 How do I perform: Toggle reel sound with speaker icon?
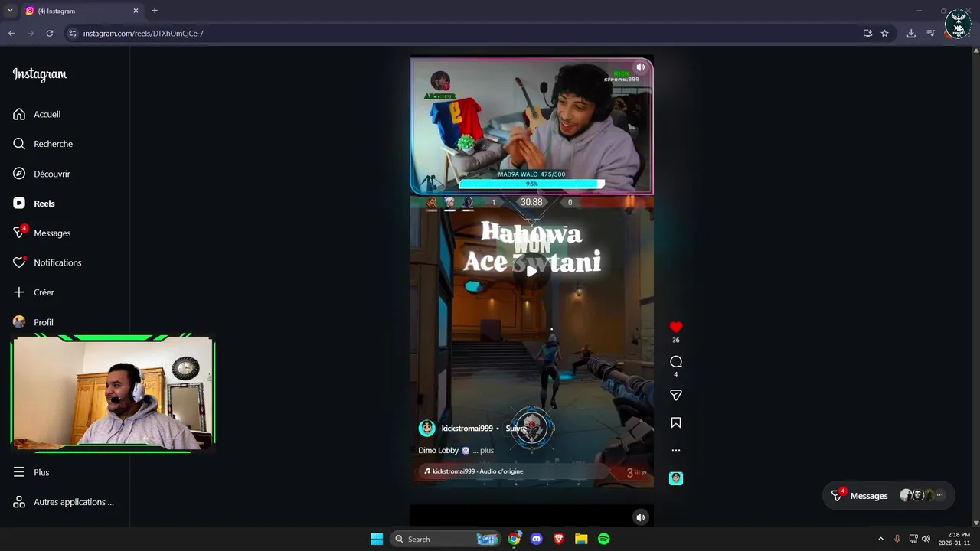pos(641,67)
